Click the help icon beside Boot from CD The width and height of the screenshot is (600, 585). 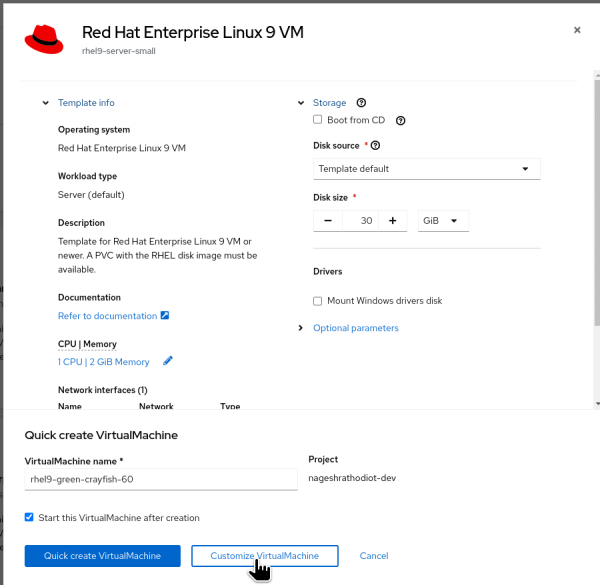coord(400,120)
